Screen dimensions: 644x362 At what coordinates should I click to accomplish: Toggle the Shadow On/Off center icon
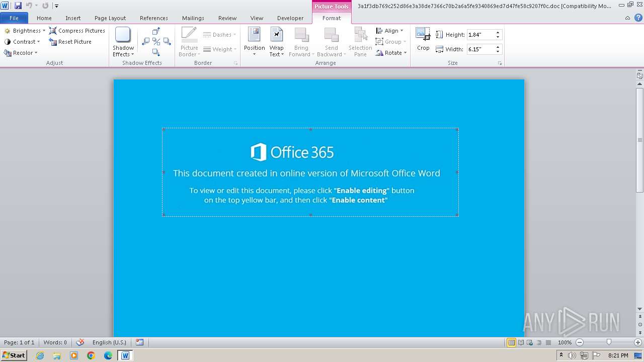coord(156,42)
